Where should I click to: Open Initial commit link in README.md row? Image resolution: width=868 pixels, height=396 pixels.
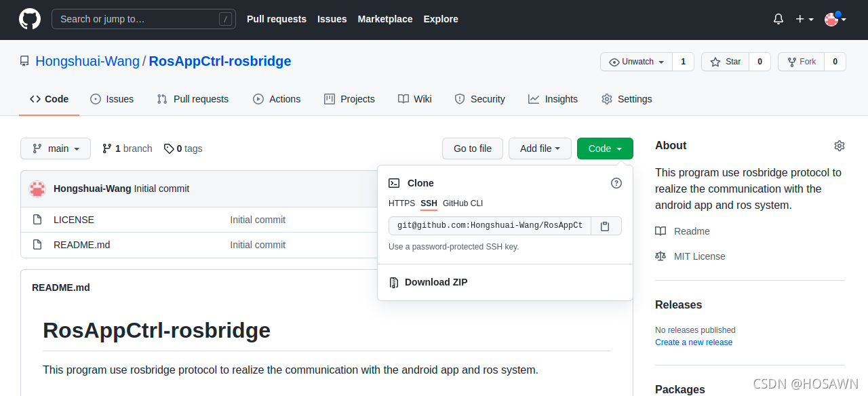258,245
